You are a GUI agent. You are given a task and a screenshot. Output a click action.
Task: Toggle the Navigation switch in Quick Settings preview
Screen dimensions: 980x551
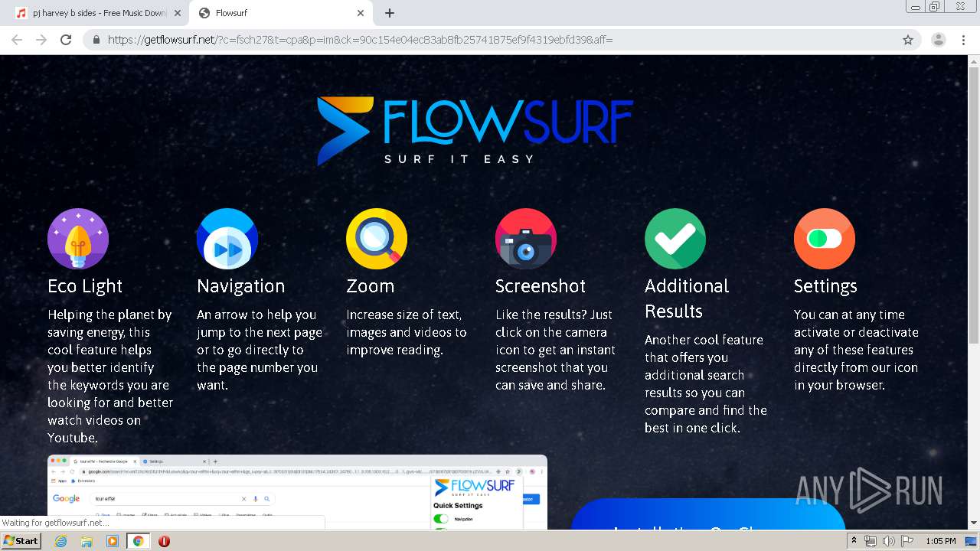pos(441,519)
